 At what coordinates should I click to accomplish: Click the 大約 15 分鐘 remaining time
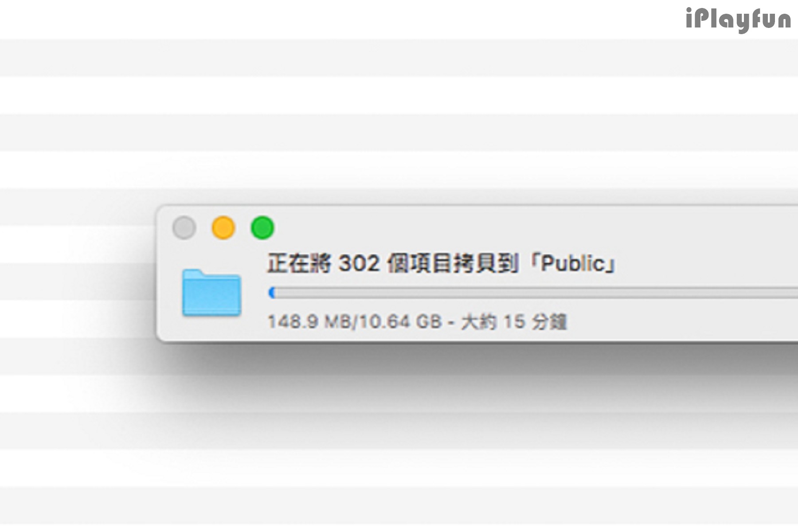click(x=514, y=321)
